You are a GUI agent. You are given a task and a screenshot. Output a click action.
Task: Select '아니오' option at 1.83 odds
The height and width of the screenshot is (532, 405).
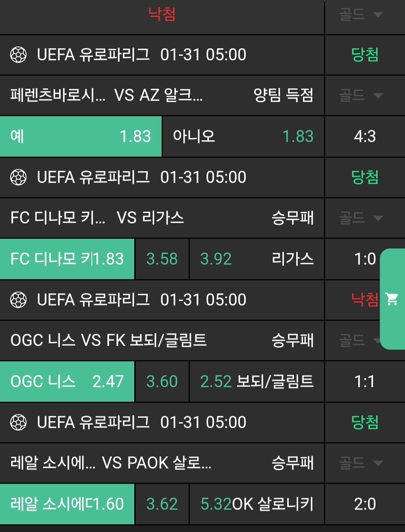coord(243,136)
